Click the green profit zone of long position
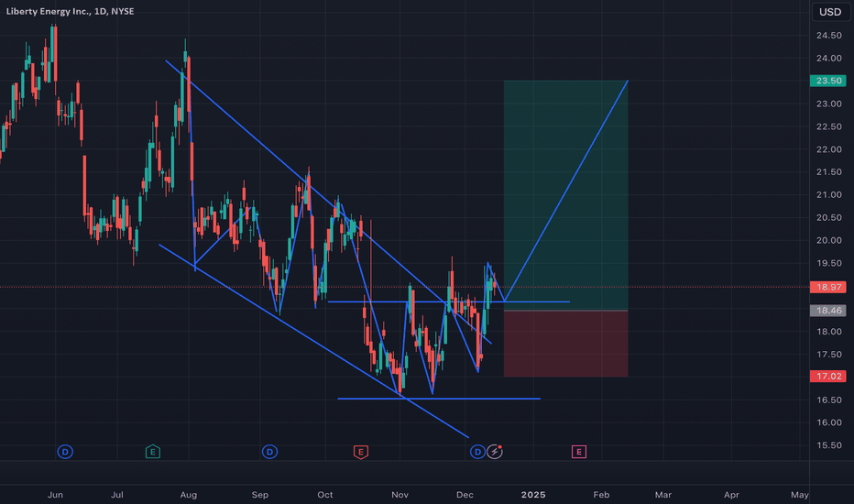The image size is (854, 504). pos(566,195)
